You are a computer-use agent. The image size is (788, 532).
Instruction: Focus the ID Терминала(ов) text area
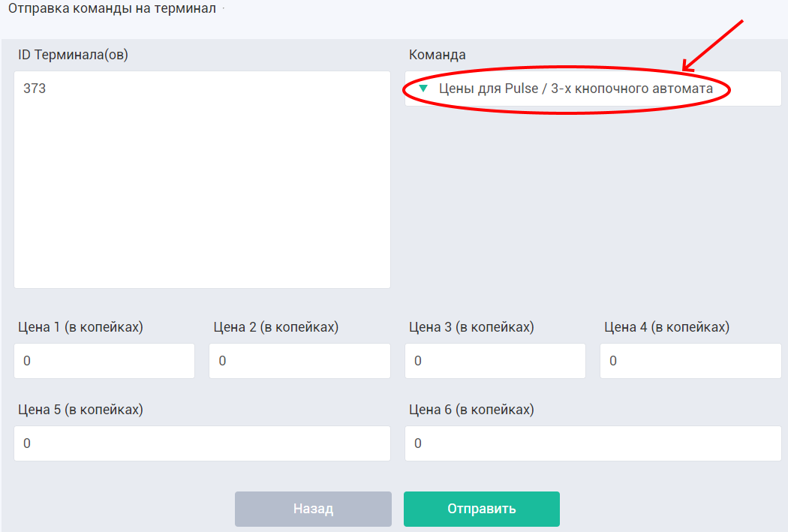click(202, 179)
